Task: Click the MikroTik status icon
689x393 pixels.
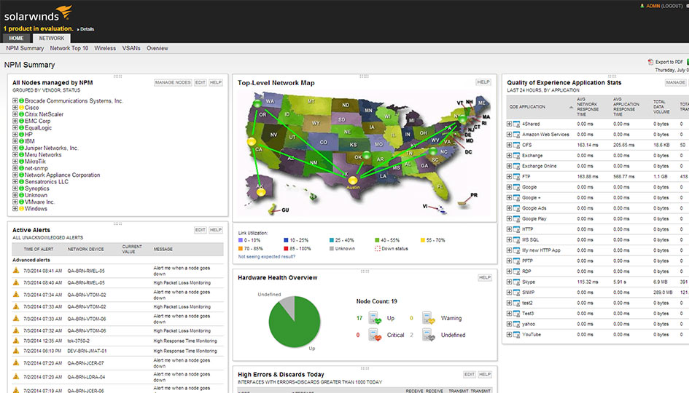Action: click(21, 161)
